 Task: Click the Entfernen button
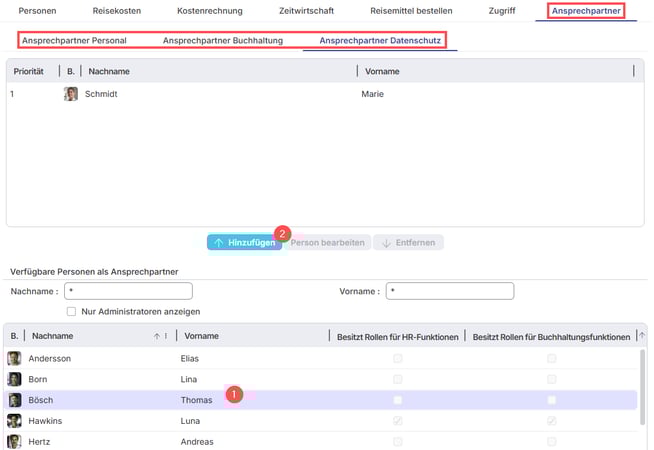pos(408,243)
